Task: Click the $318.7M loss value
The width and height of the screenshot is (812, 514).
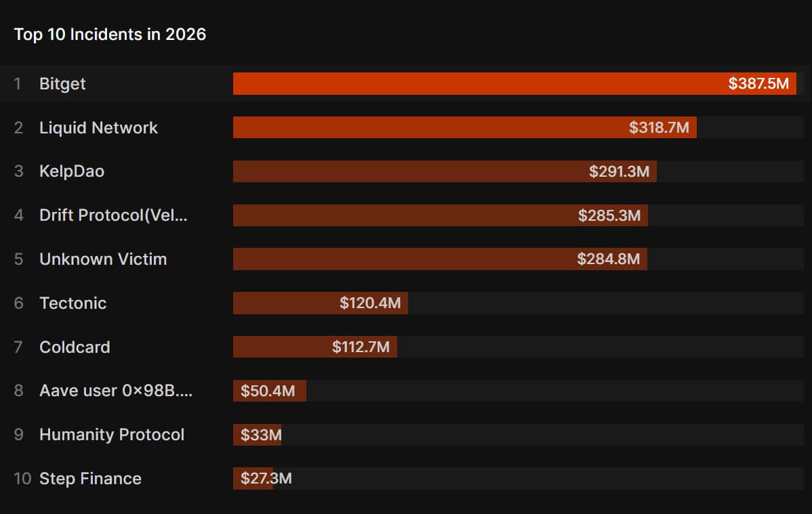Action: tap(659, 127)
